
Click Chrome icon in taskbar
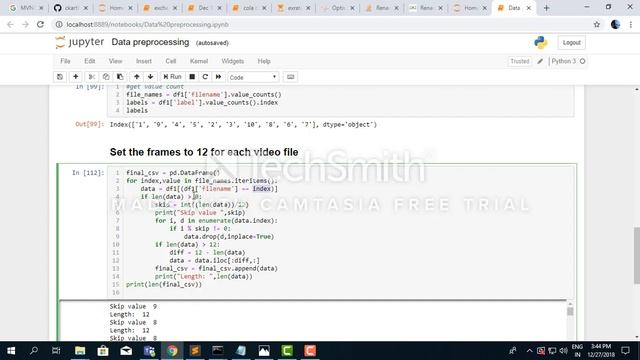click(x=172, y=351)
